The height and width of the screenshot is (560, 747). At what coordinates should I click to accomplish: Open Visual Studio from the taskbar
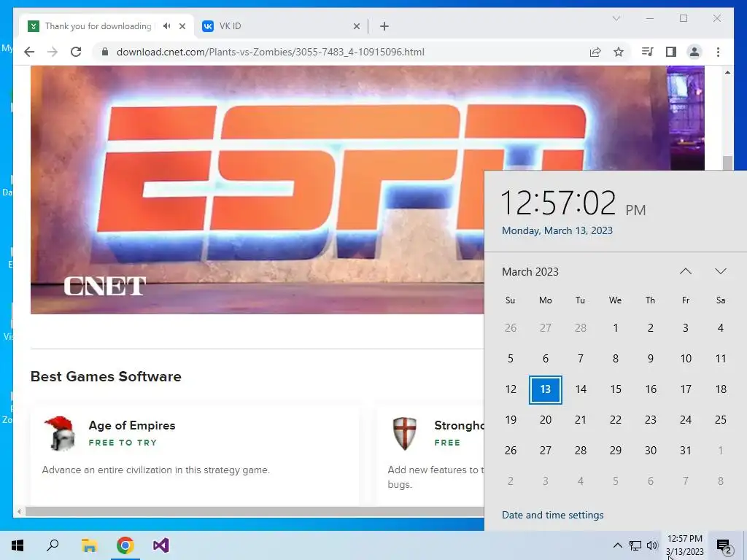coord(161,545)
